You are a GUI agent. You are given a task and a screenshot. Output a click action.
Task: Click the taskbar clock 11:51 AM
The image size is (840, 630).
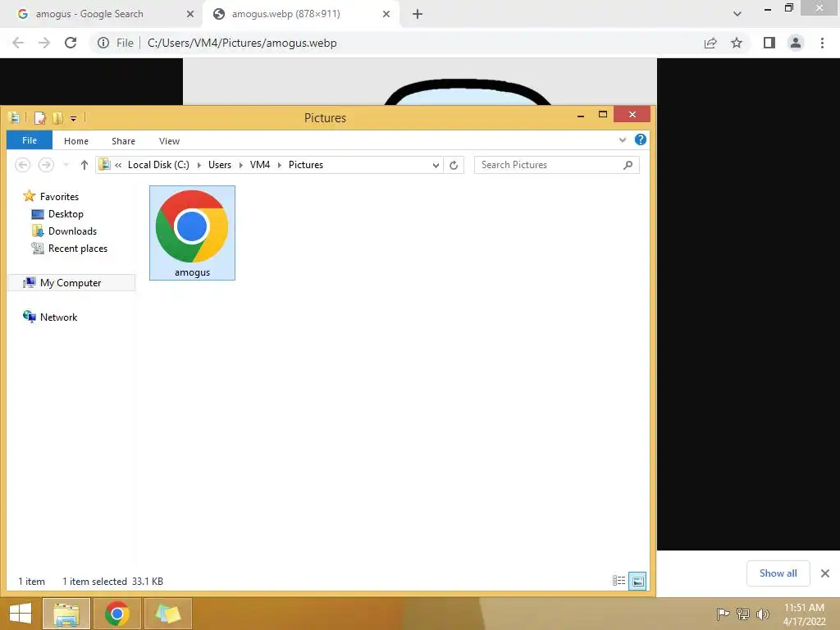tap(804, 608)
